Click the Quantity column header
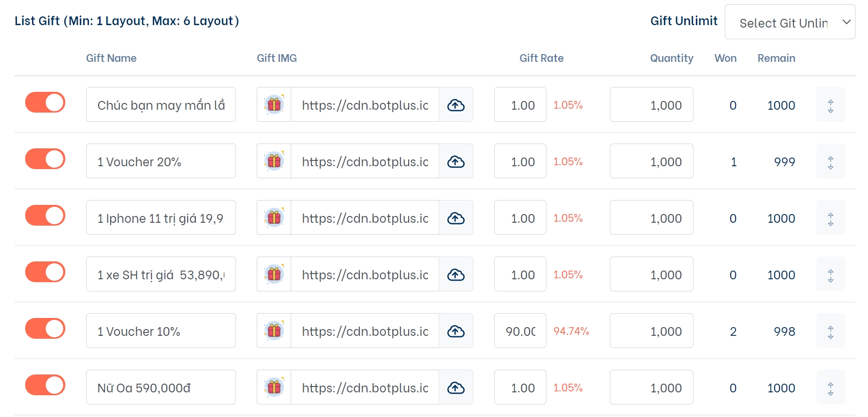This screenshot has width=868, height=417. click(671, 58)
